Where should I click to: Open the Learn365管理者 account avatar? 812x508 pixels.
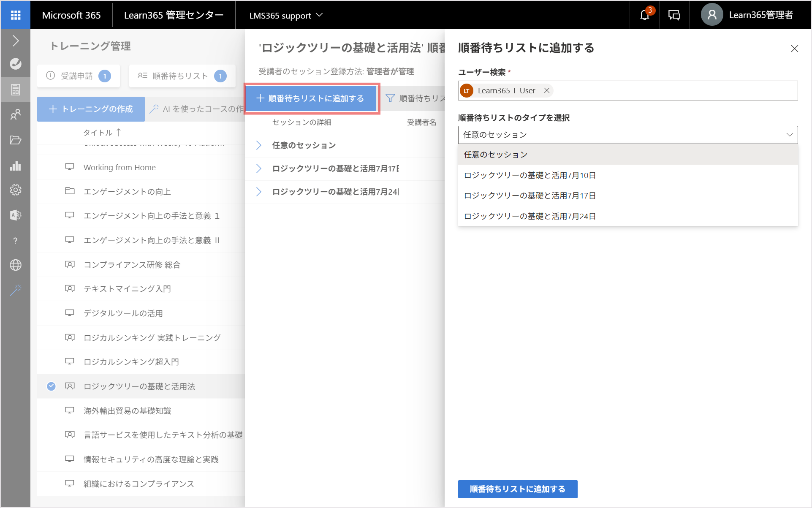(x=712, y=15)
